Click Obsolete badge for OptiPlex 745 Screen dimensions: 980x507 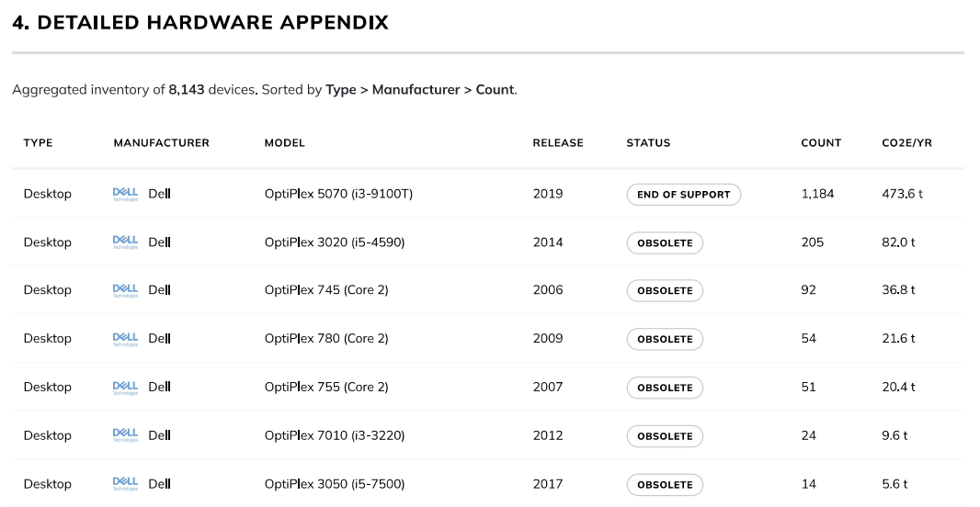[x=665, y=291]
